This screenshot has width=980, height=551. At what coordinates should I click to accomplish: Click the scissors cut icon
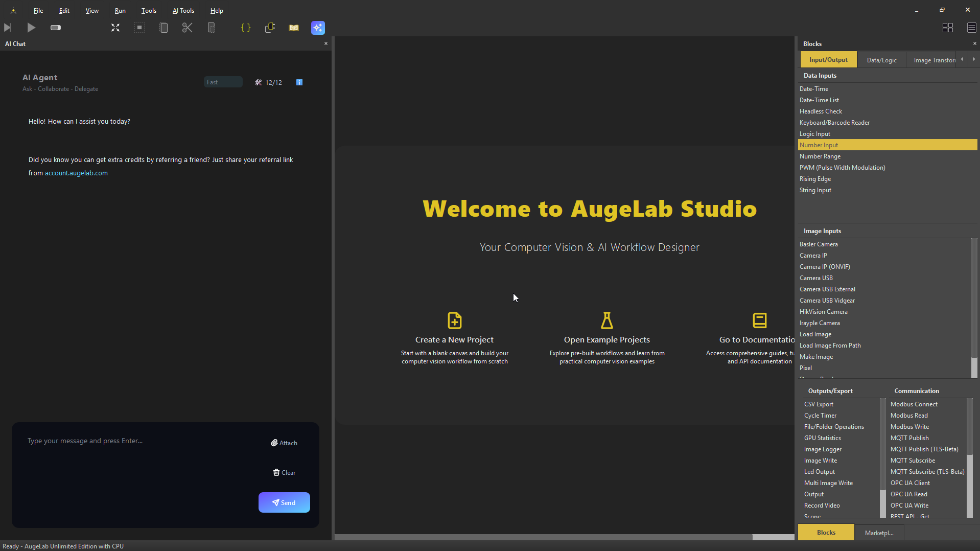(x=188, y=28)
